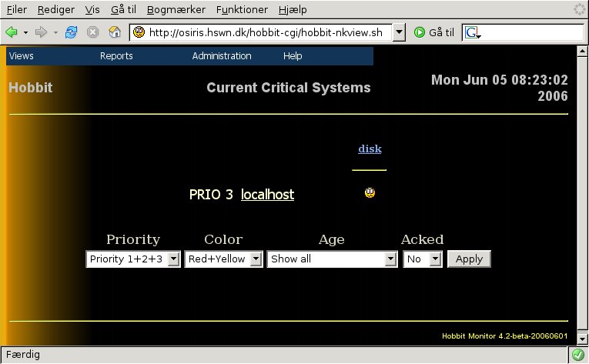Open the localhost host link
589x364 pixels.
click(267, 195)
